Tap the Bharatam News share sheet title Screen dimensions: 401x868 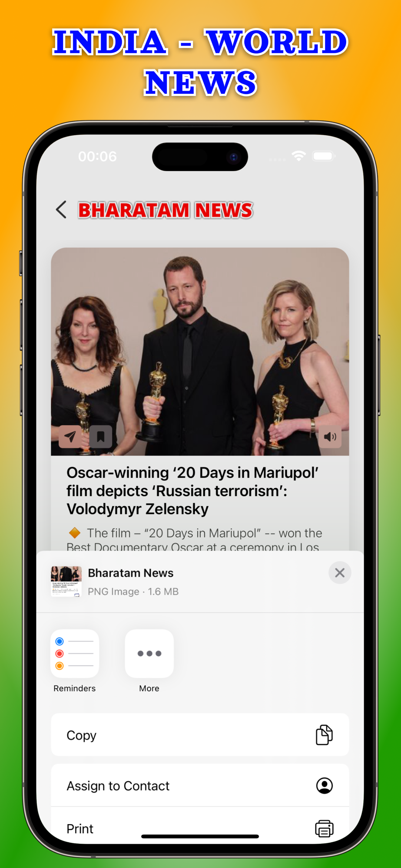tap(131, 573)
